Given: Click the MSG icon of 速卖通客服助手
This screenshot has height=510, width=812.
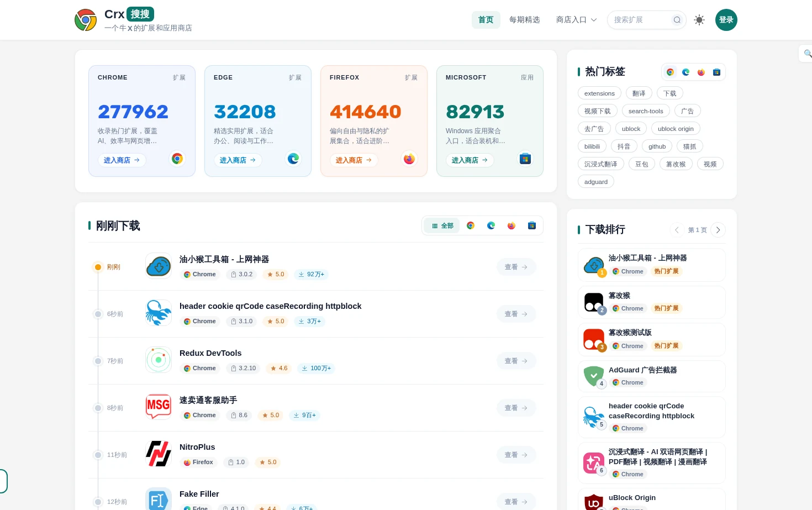Looking at the screenshot, I should 159,407.
